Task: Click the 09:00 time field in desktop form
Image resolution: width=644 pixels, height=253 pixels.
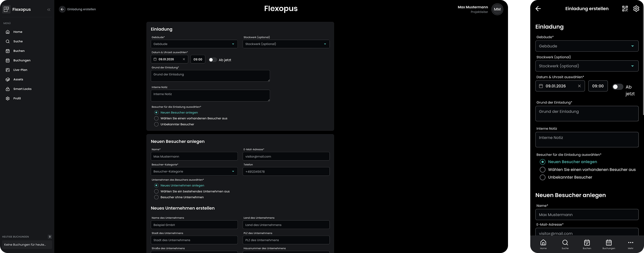Action: click(x=198, y=59)
